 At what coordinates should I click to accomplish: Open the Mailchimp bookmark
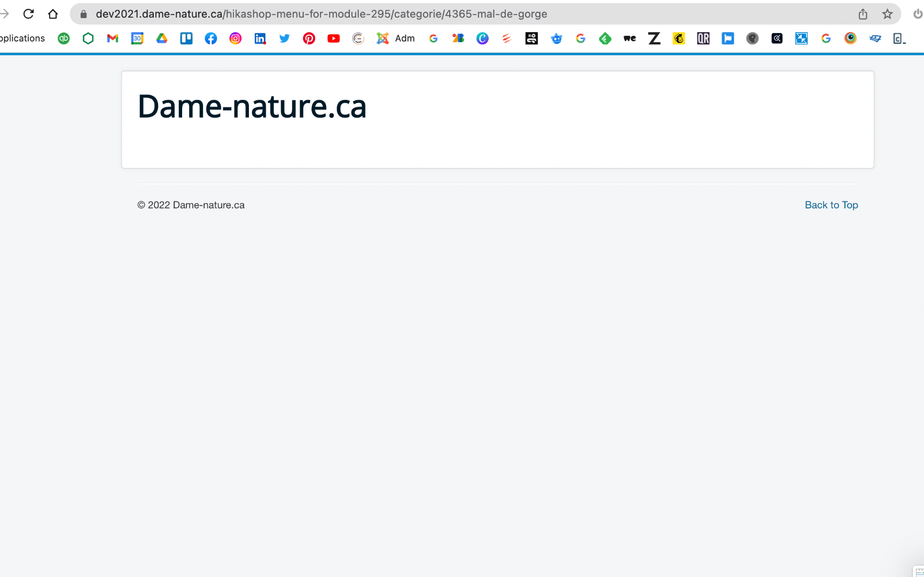(679, 38)
